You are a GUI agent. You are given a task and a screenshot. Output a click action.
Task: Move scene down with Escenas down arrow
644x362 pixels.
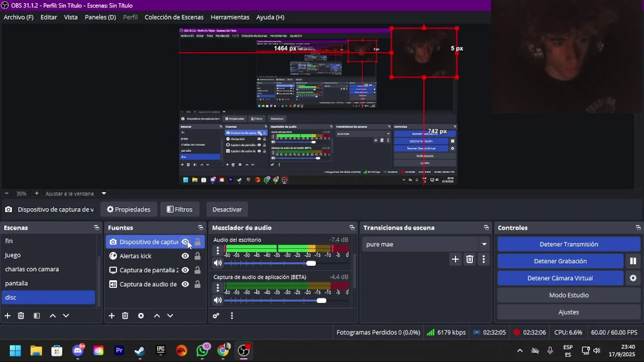pyautogui.click(x=66, y=316)
